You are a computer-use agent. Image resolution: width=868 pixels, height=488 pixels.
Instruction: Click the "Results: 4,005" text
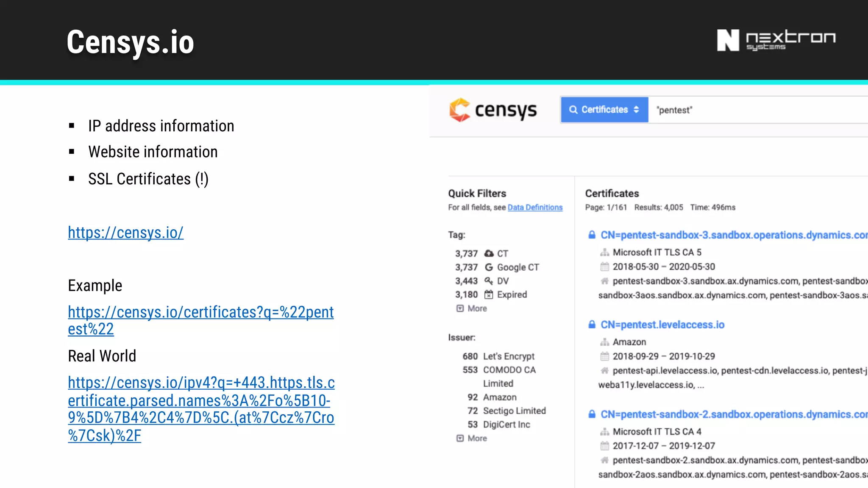coord(659,208)
